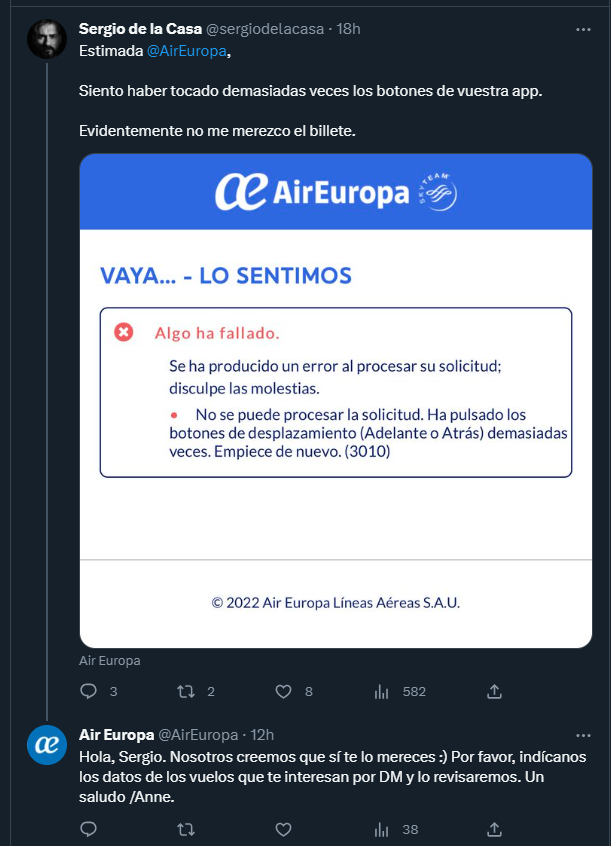Share Sergio's tweet

pos(493,691)
